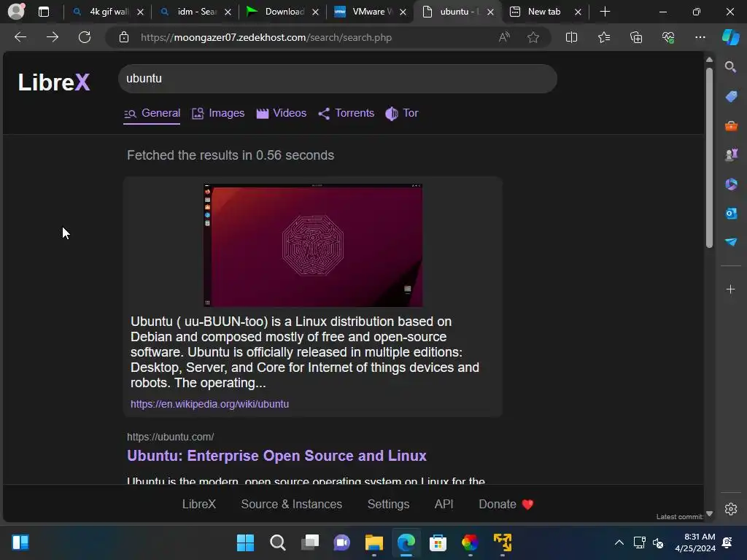
Task: Open the Favorites list
Action: pos(603,37)
